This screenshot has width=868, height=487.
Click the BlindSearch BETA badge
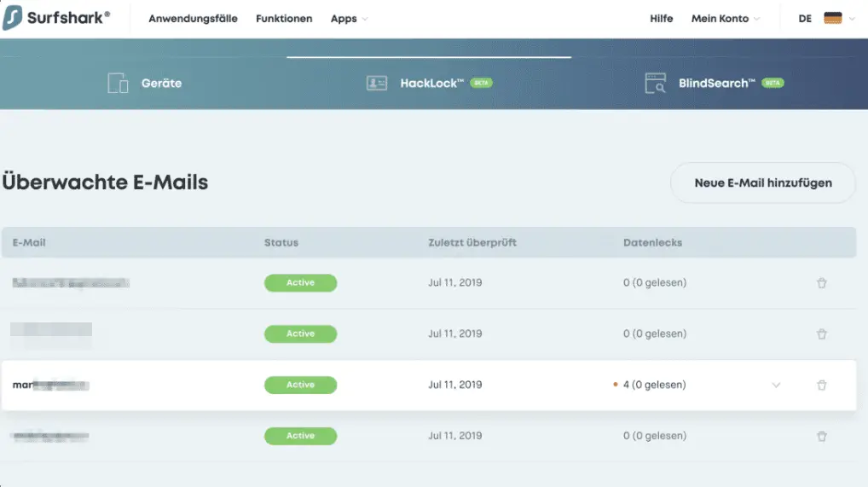pos(773,83)
